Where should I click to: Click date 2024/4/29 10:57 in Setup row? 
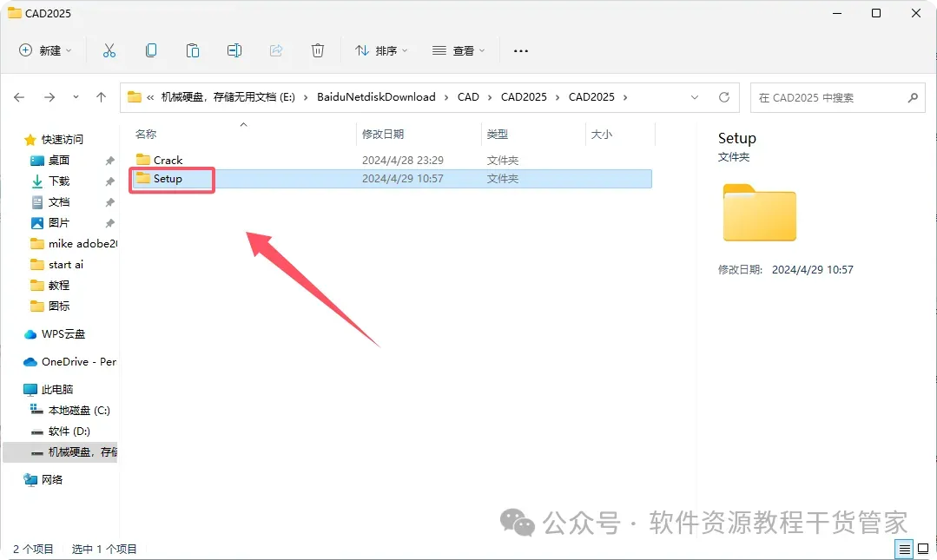[403, 179]
